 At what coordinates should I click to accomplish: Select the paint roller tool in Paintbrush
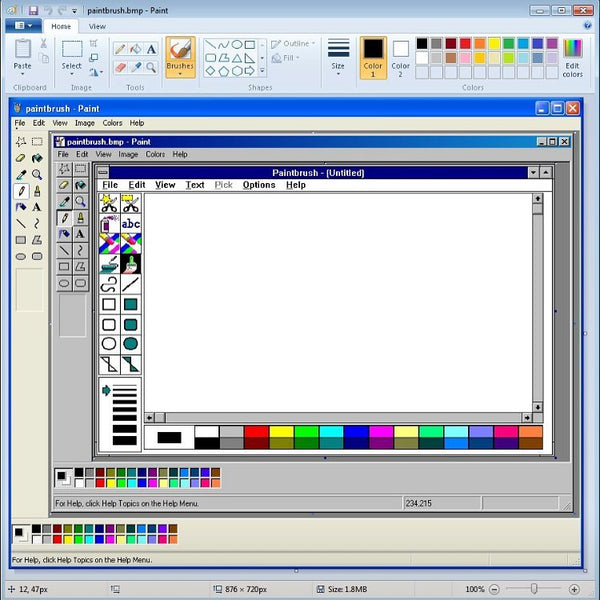pyautogui.click(x=109, y=264)
